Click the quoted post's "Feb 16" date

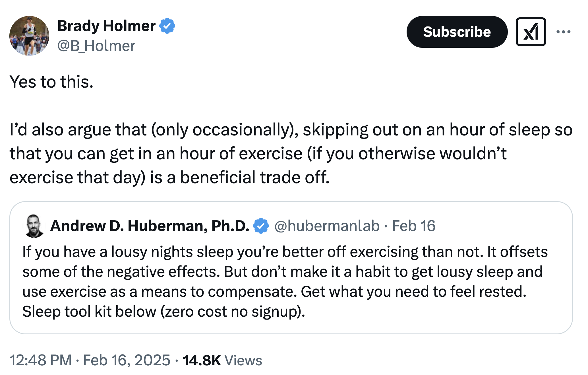point(414,226)
